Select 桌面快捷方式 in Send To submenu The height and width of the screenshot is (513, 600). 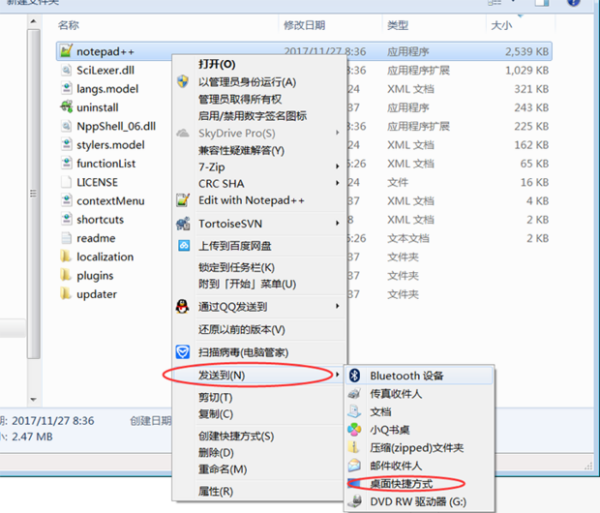coord(401,484)
